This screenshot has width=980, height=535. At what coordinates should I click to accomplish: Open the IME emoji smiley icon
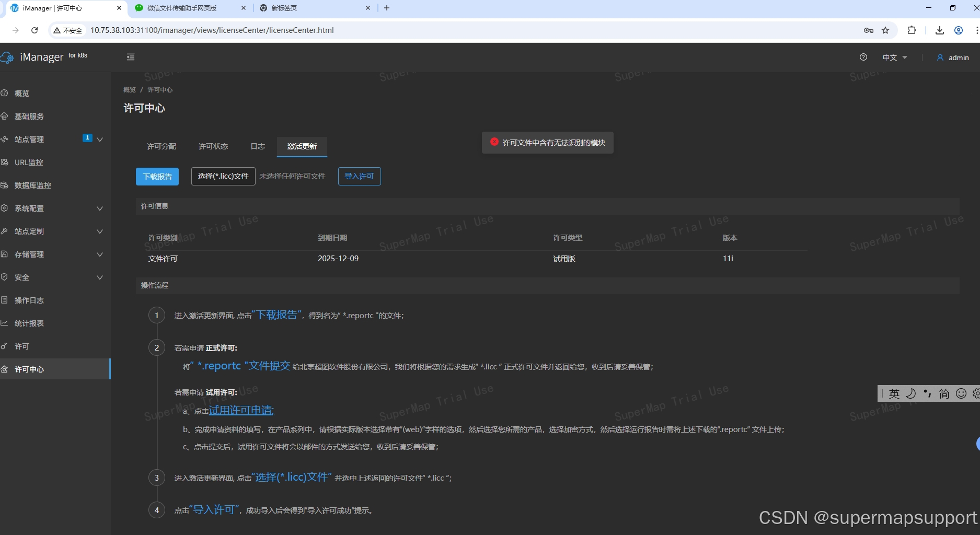[x=961, y=393]
